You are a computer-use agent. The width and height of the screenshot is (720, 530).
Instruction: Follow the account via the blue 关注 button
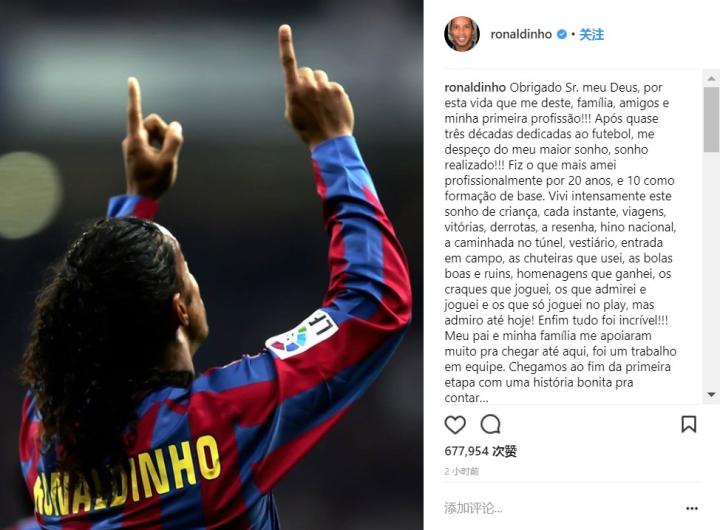[591, 34]
